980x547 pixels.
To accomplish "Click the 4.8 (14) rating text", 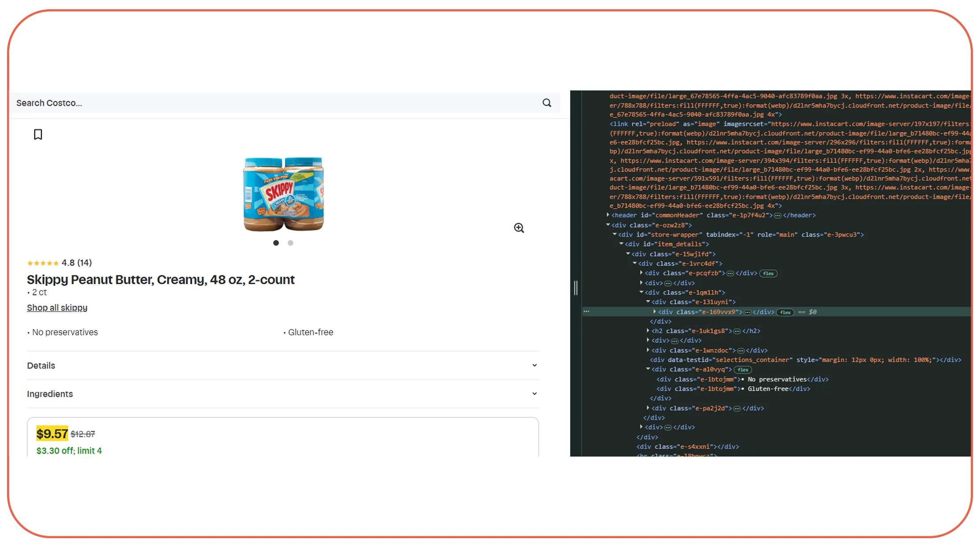I will pyautogui.click(x=77, y=263).
